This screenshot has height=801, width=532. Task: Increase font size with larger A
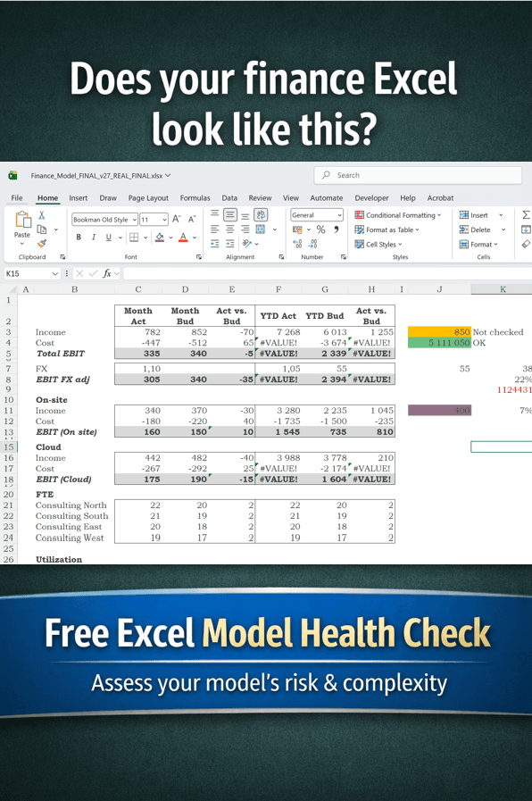[x=176, y=219]
